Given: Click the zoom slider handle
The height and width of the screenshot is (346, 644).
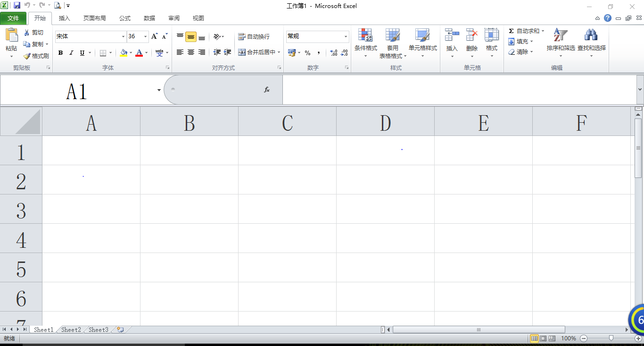Looking at the screenshot, I should [611, 338].
